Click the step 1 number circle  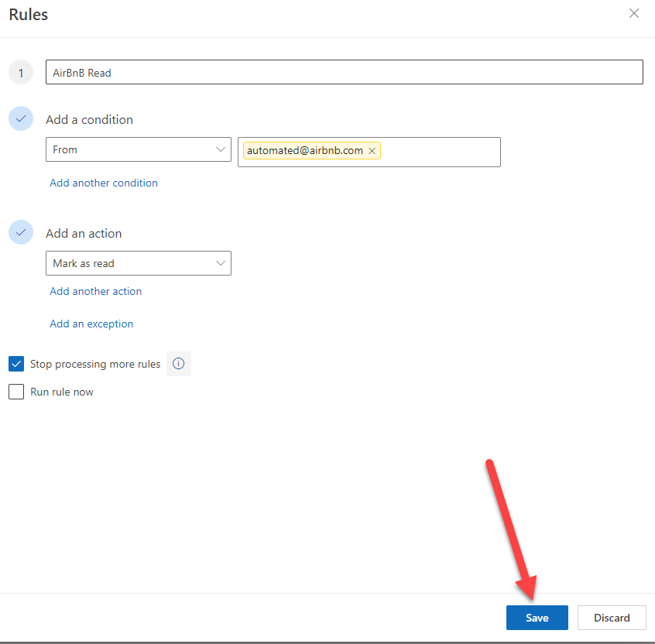point(22,73)
